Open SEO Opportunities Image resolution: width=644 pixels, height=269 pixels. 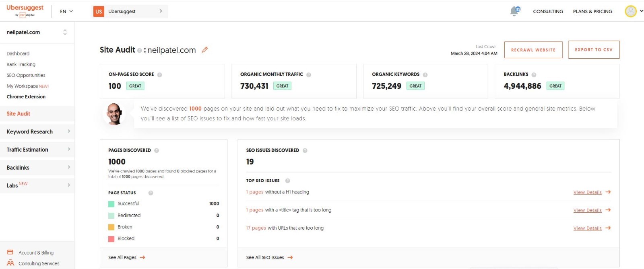[x=26, y=75]
